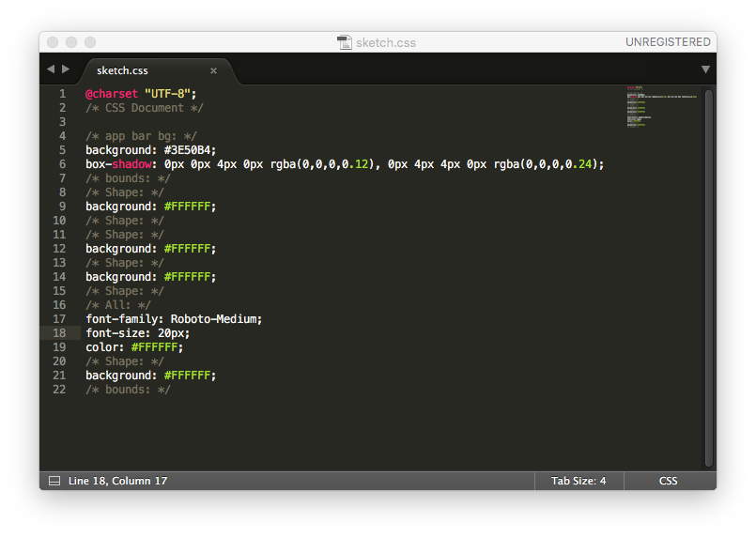Click the minimap code preview
Image resolution: width=756 pixels, height=537 pixels.
661,106
